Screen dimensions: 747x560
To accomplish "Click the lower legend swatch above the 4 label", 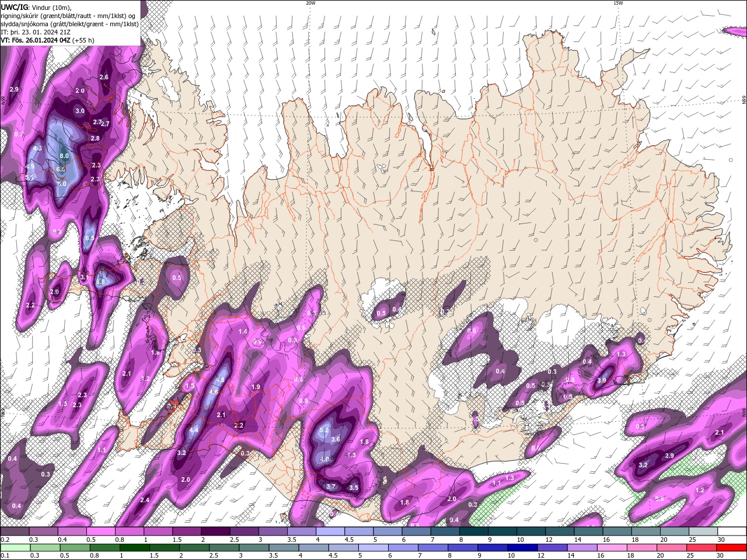I will coord(314,548).
